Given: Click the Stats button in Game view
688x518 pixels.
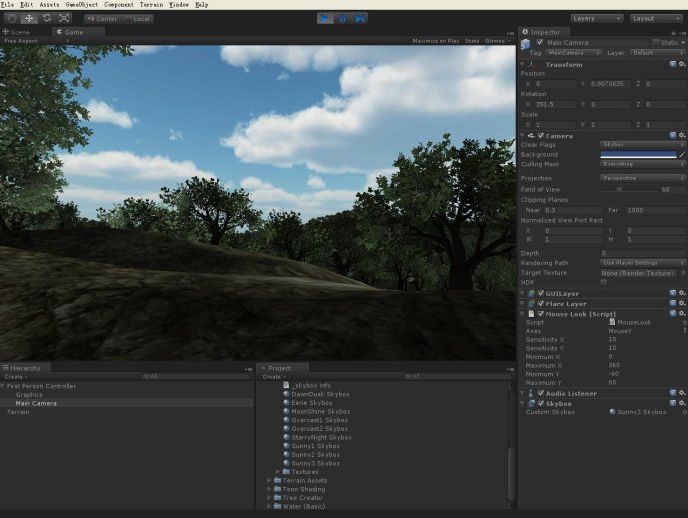Looking at the screenshot, I should [x=473, y=41].
